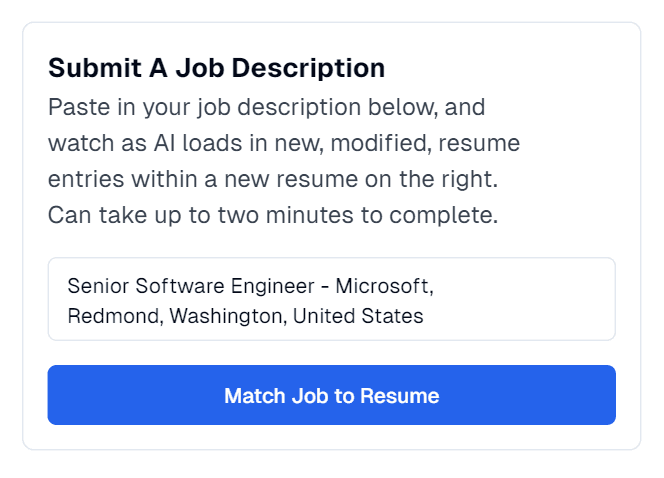Screen dimensions: 664x478
Task: Click the word Resume on the blue button
Action: (x=400, y=395)
